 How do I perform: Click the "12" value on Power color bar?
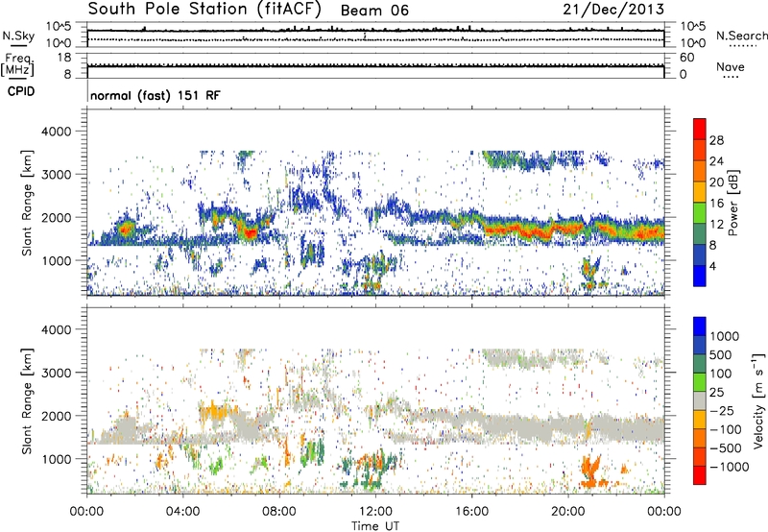(716, 225)
